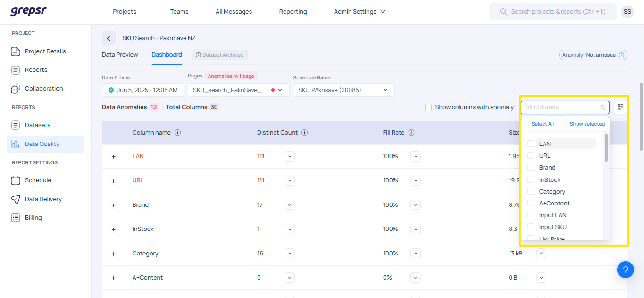Check the EAN column option in dropdown
Image resolution: width=644 pixels, height=298 pixels.
(531, 144)
